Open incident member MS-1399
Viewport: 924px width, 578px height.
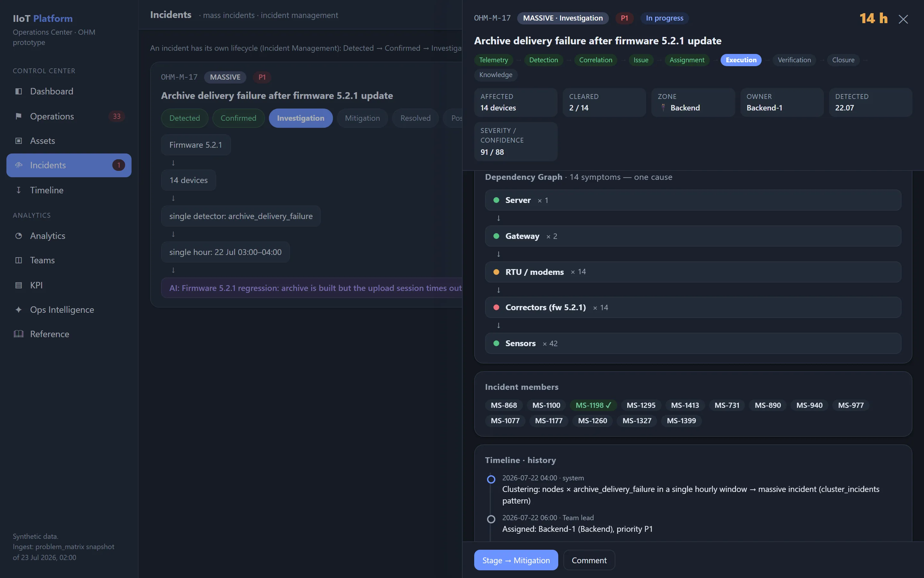pos(681,421)
